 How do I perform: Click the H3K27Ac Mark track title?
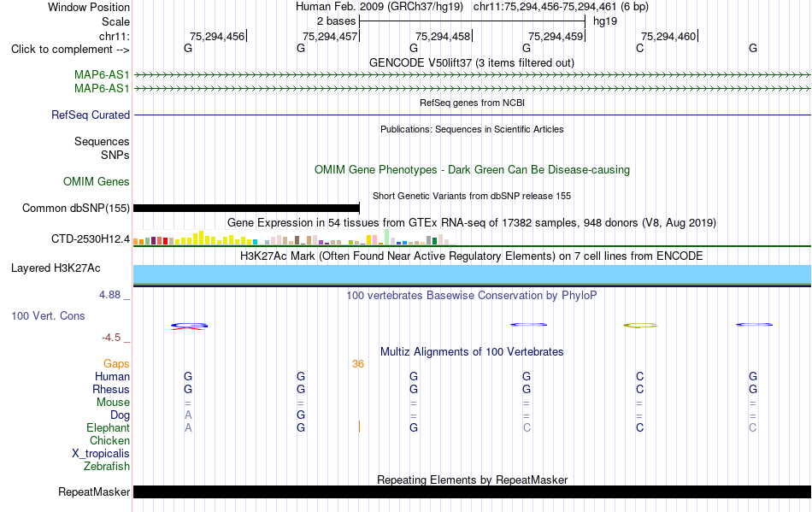(472, 256)
